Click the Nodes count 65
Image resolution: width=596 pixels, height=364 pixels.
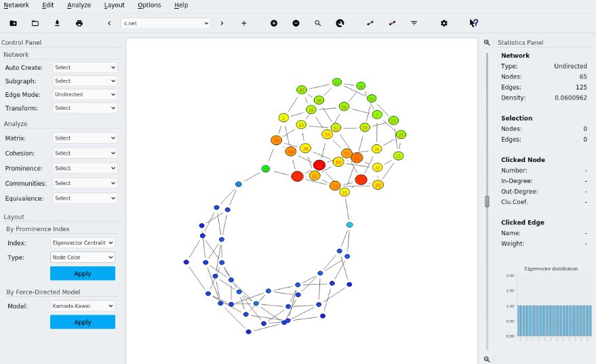(x=583, y=77)
